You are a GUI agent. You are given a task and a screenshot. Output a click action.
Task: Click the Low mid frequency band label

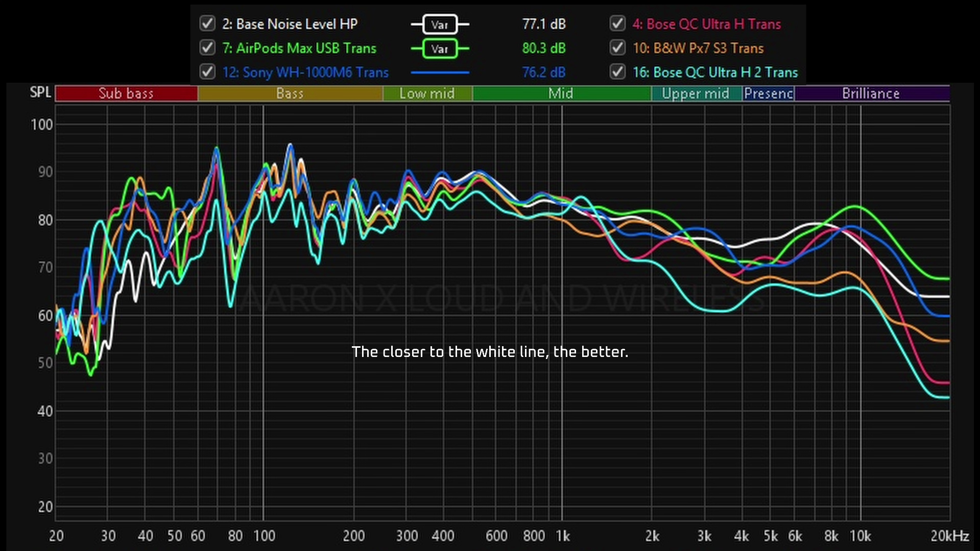[427, 93]
